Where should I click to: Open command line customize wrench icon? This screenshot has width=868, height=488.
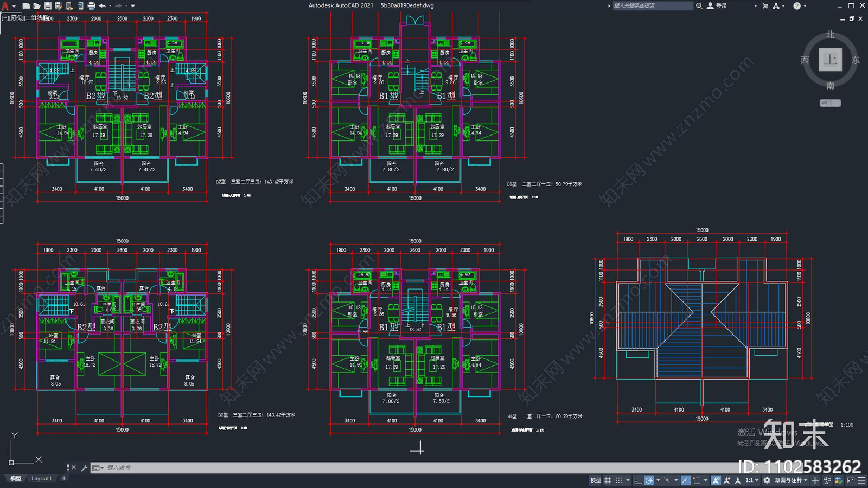[x=84, y=467]
